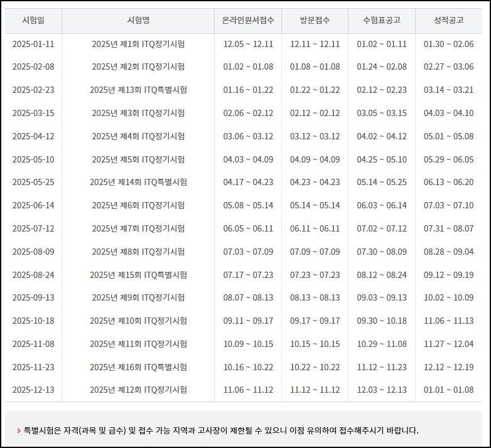
Task: Click 2025년 제13회 ITQ특별시험
Action: click(138, 90)
